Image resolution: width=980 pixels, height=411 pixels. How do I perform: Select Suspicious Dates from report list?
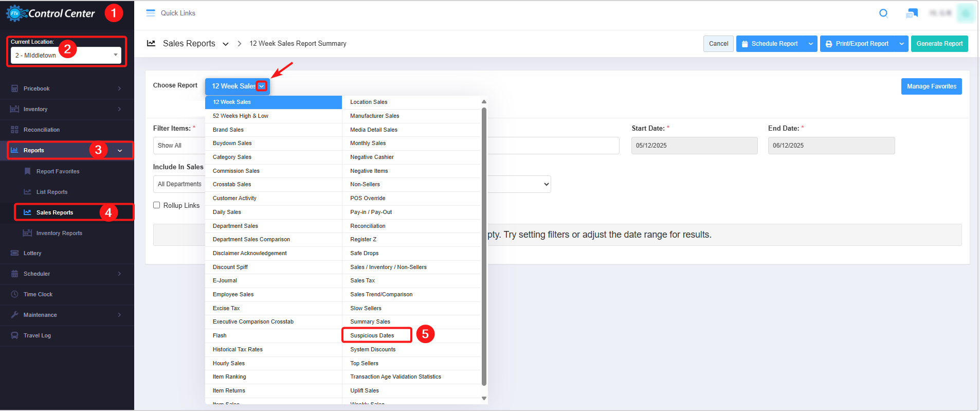point(372,335)
